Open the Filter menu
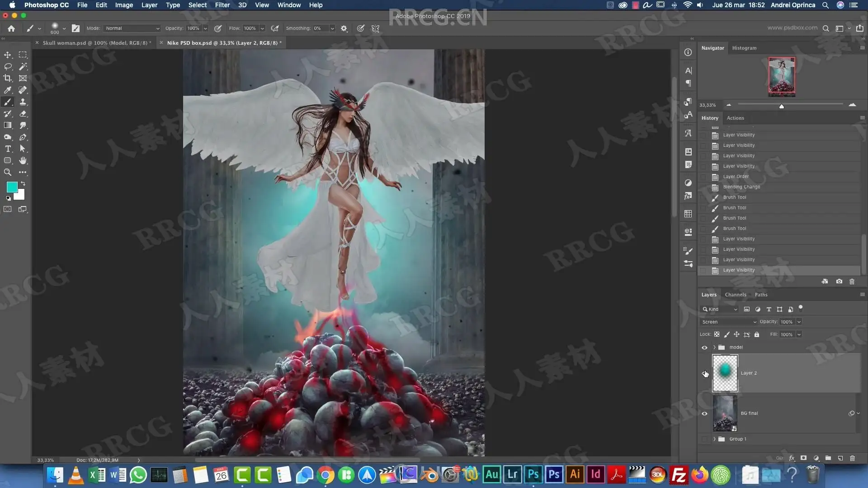This screenshot has height=488, width=868. [x=222, y=5]
